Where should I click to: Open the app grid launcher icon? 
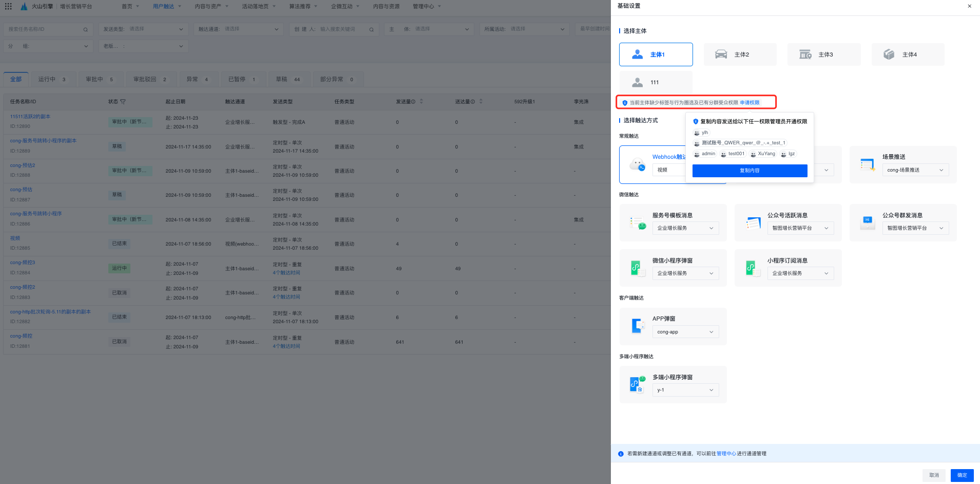[8, 6]
